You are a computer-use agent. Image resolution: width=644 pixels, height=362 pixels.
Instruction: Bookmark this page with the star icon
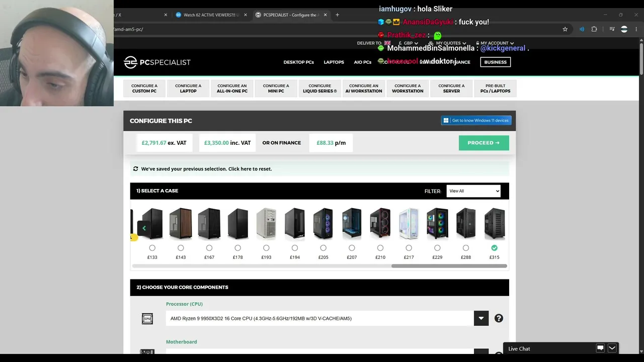[x=565, y=29]
